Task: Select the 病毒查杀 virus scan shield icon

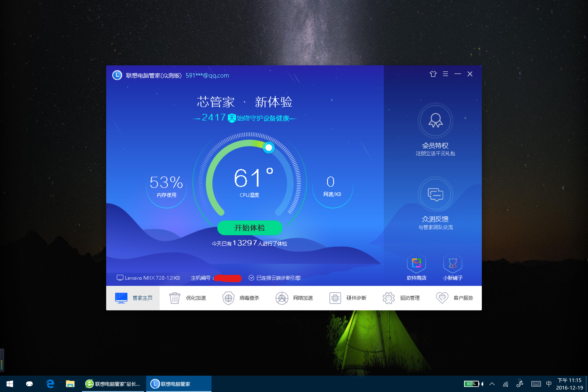Action: (228, 298)
